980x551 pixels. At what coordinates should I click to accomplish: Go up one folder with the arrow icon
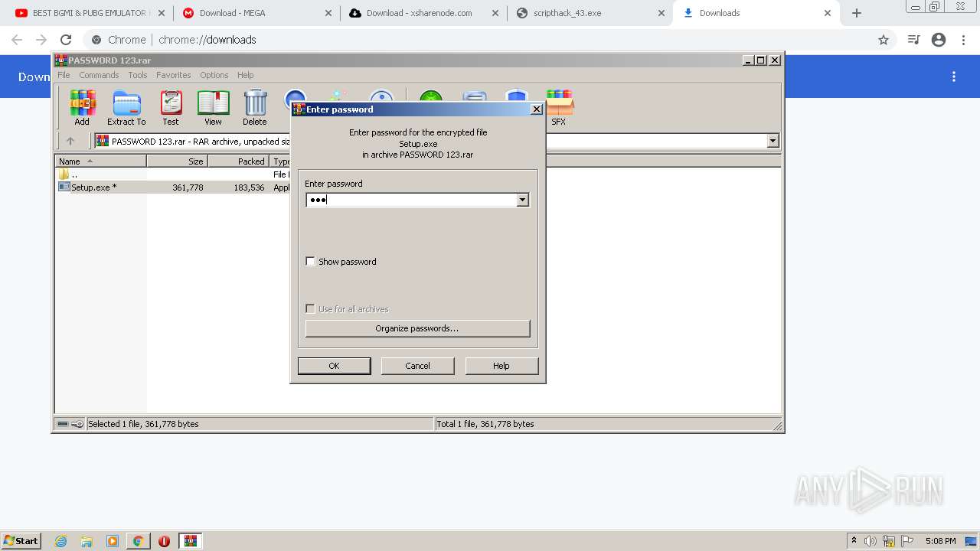point(70,141)
